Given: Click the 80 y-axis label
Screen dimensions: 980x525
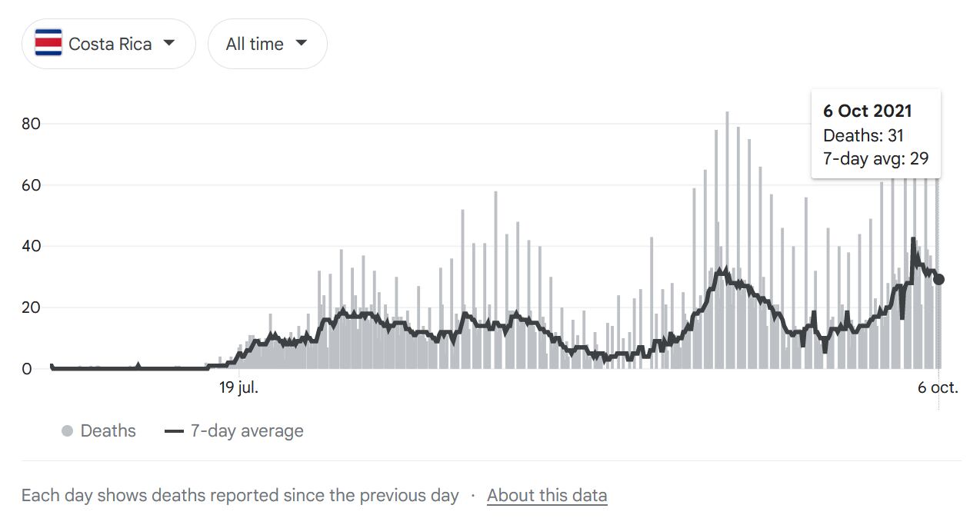Looking at the screenshot, I should point(31,124).
